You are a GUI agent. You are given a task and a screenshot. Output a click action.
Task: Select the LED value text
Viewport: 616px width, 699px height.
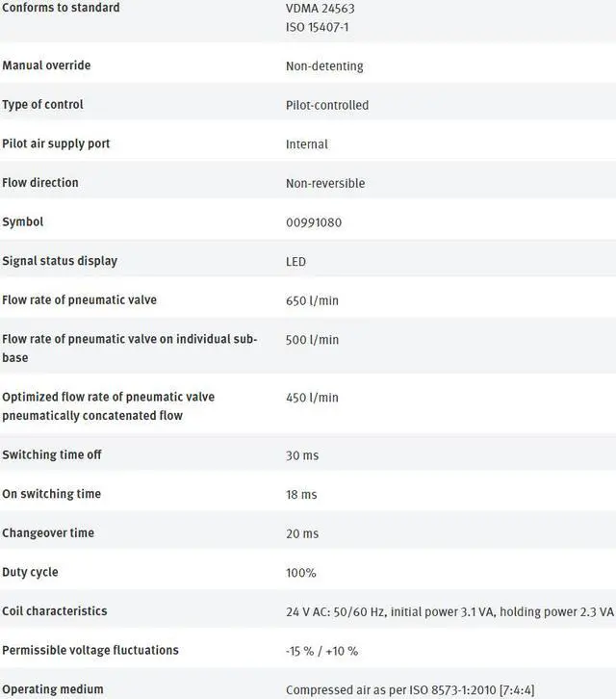click(296, 262)
